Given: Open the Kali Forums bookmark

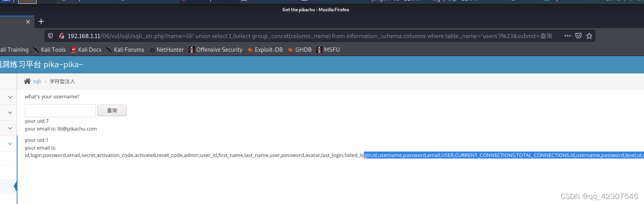Looking at the screenshot, I should click(125, 50).
